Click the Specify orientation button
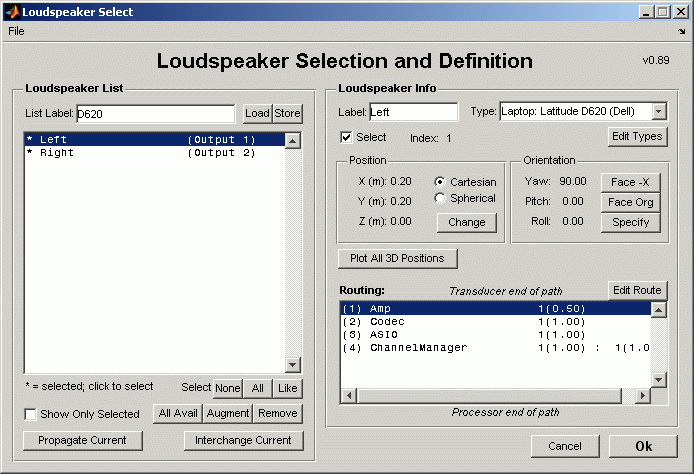 click(x=630, y=222)
